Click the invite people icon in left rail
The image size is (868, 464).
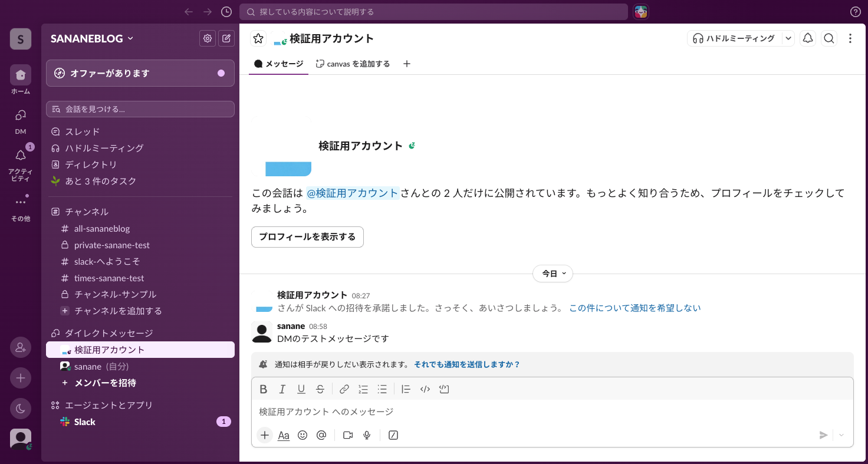(21, 348)
